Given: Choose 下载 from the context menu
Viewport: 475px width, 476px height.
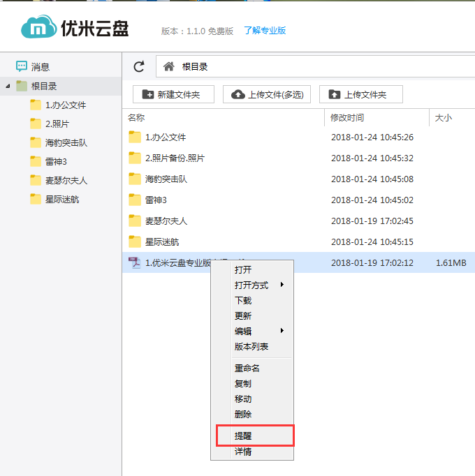Looking at the screenshot, I should coord(243,300).
